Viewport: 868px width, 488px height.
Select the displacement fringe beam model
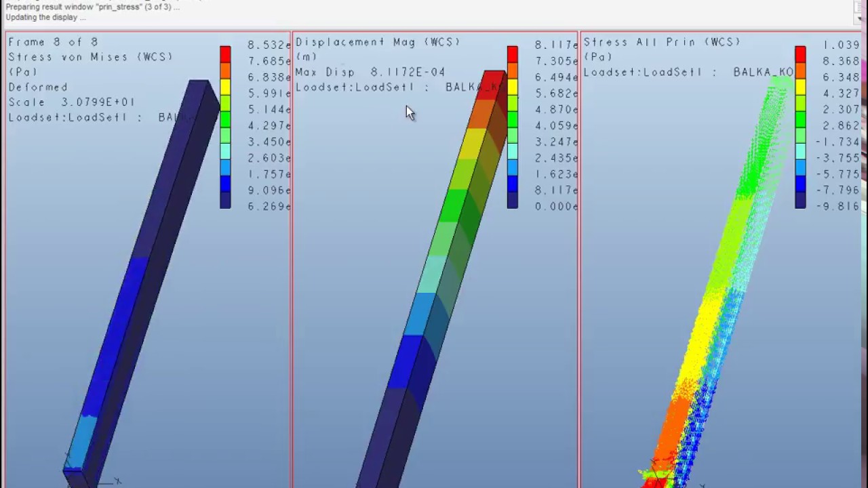434,278
